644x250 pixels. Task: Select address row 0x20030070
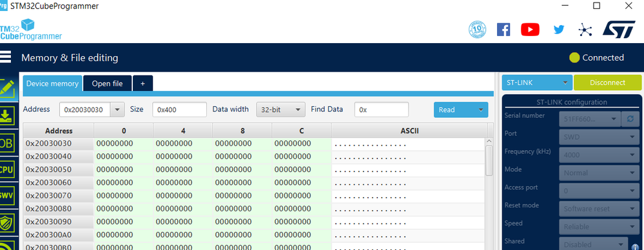click(58, 196)
